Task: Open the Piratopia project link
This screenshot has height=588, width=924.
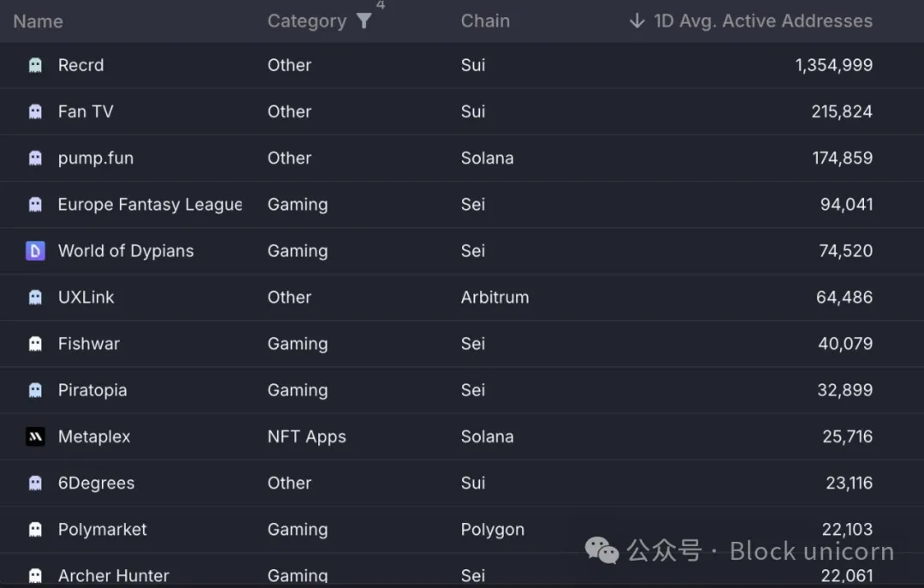Action: click(92, 390)
